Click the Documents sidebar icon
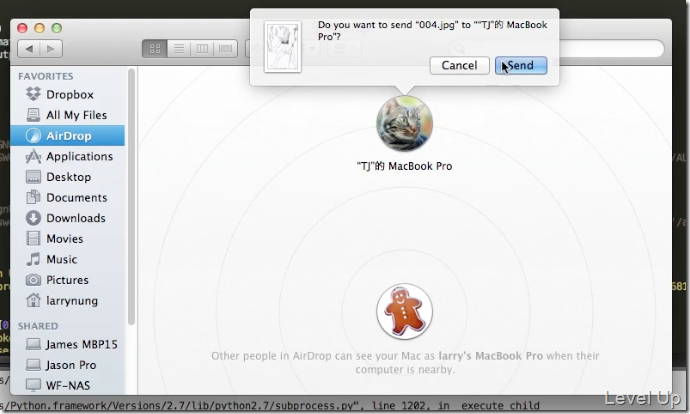This screenshot has height=414, width=690. 33,198
